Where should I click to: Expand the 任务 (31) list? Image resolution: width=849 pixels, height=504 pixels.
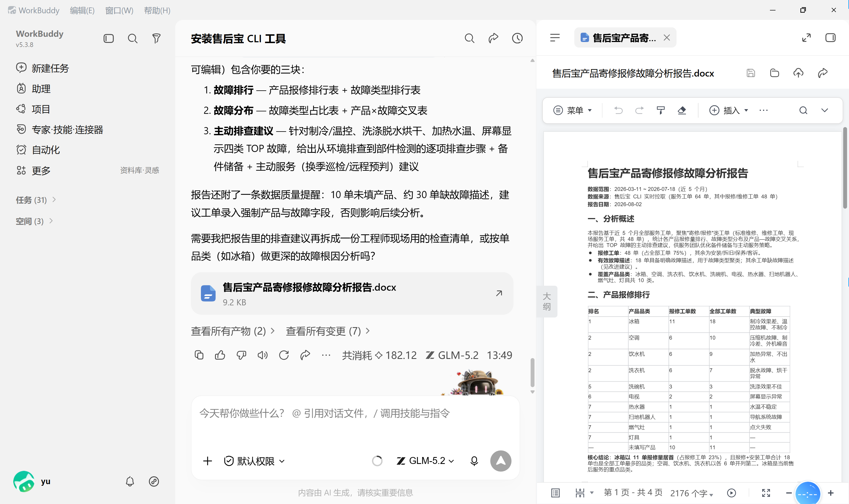click(x=36, y=200)
